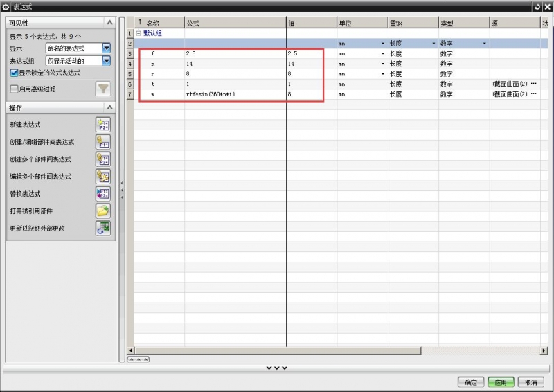554x392 pixels.
Task: Collapse the 可见性 section
Action: [x=110, y=23]
